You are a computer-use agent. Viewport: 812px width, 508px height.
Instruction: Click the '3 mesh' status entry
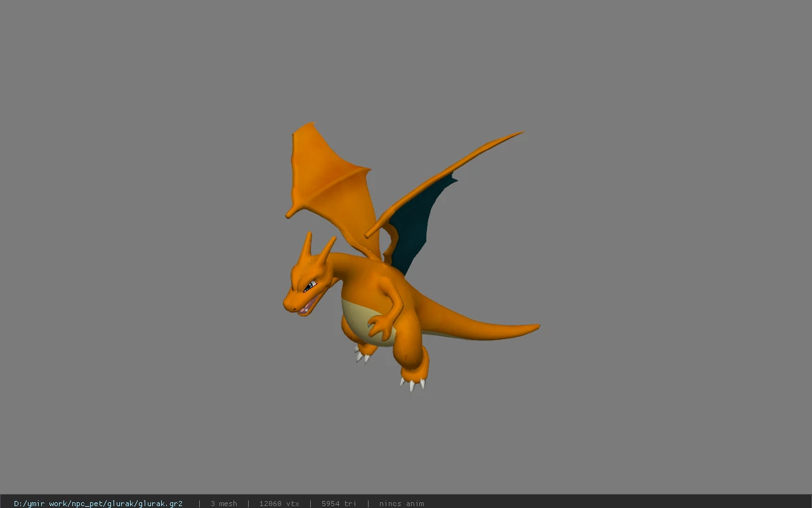pyautogui.click(x=224, y=504)
